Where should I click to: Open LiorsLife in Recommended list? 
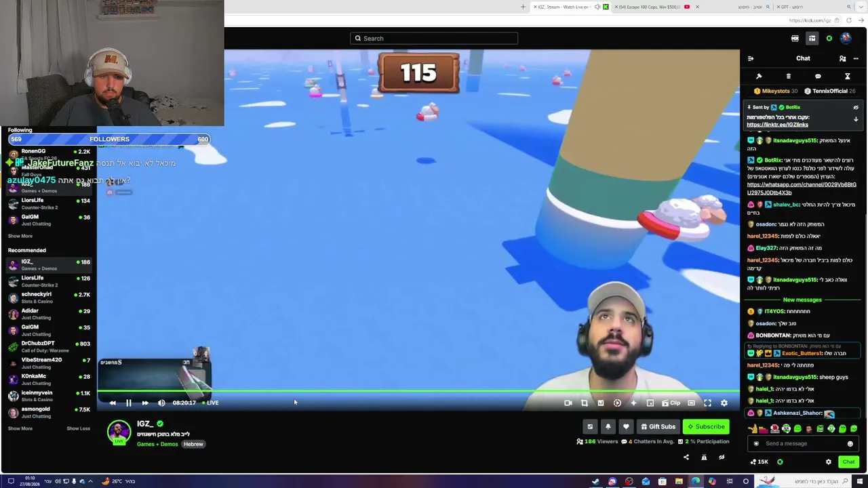pyautogui.click(x=49, y=281)
